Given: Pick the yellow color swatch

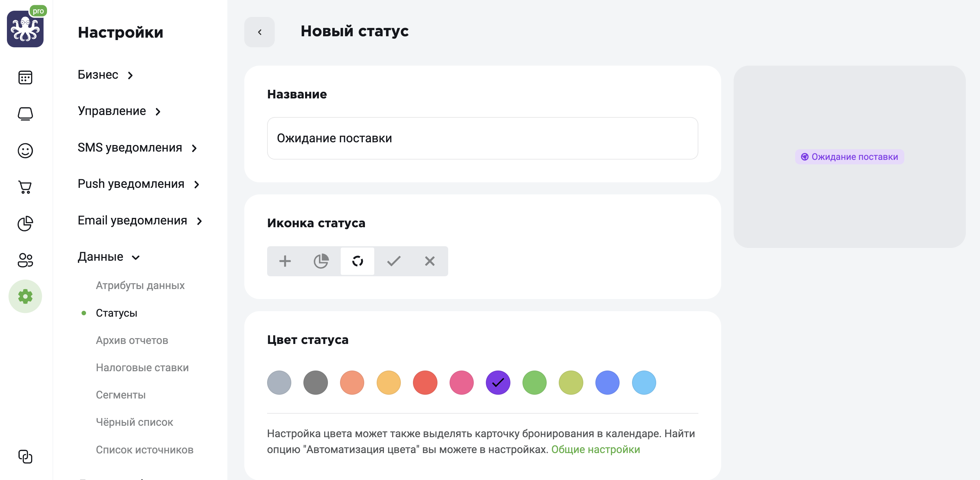Looking at the screenshot, I should [x=388, y=383].
